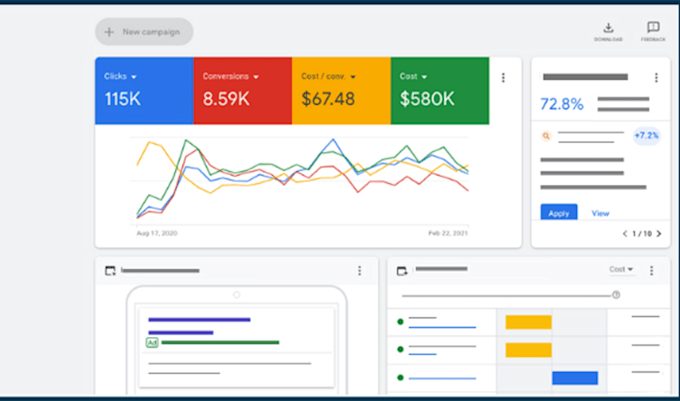
Task: Click the magnifier icon in recommendation card
Action: 546,136
